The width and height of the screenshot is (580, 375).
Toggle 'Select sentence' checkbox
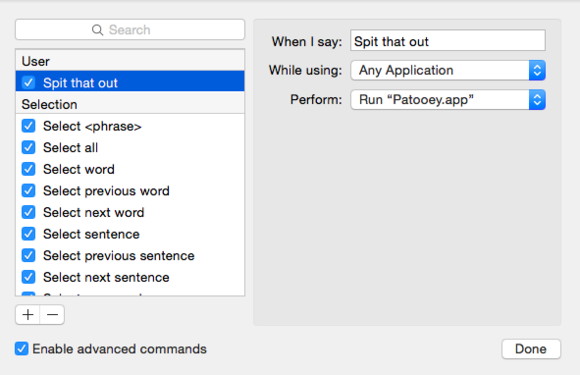click(28, 234)
